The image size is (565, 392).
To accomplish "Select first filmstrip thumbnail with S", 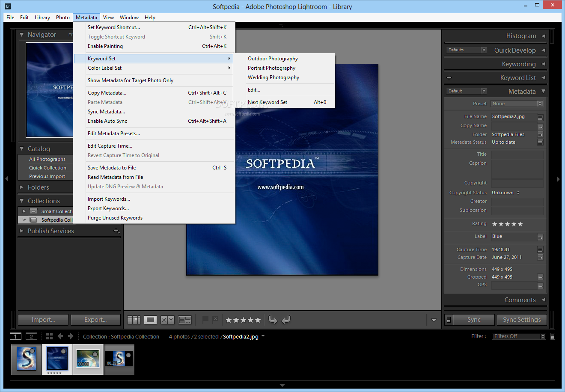I will [x=26, y=359].
